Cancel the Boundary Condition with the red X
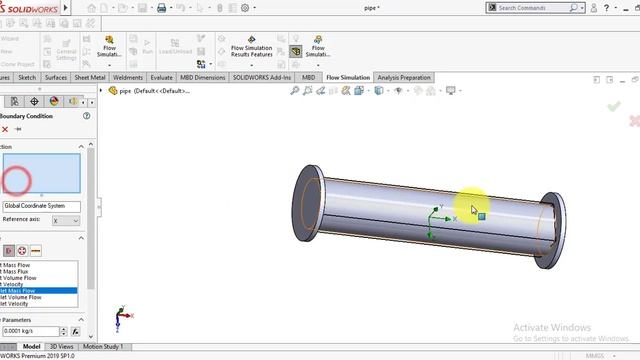This screenshot has height=360, width=640. (x=5, y=129)
